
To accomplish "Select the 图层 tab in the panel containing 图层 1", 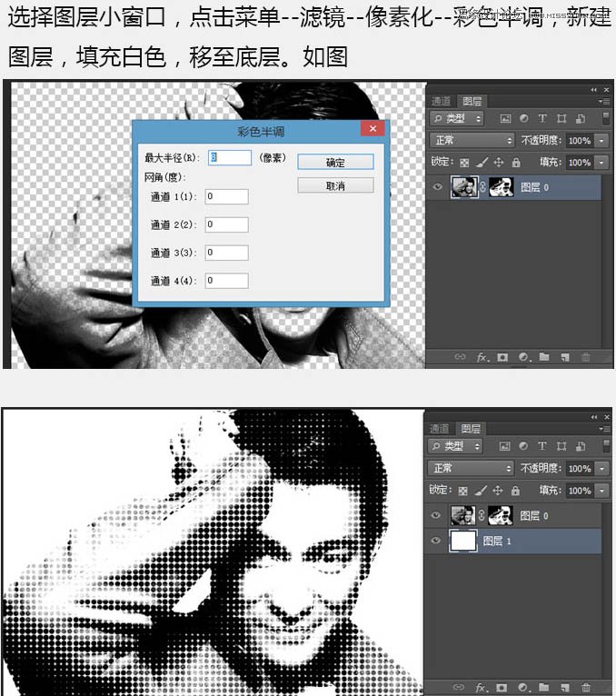I will (471, 428).
